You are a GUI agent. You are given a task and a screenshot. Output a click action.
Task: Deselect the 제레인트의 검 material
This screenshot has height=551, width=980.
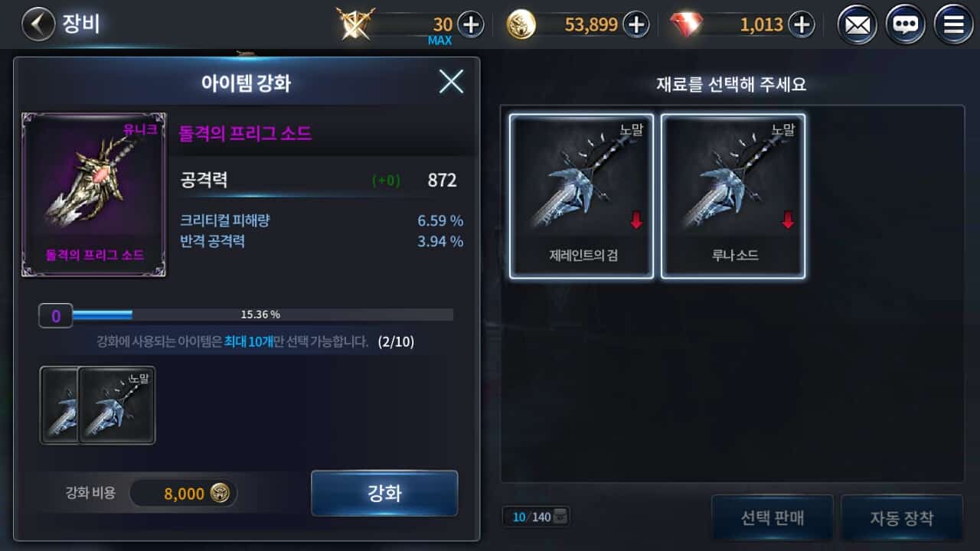(582, 196)
